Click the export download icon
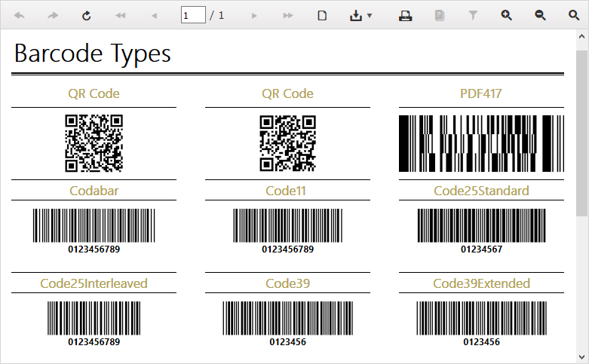Viewport: 589px width, 364px height. click(x=356, y=15)
